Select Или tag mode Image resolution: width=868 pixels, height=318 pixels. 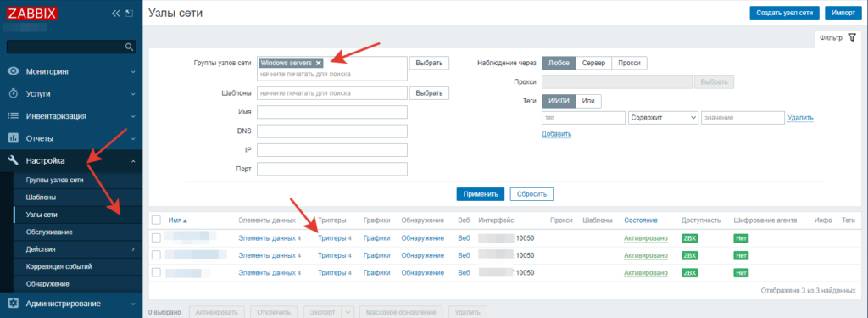(x=588, y=101)
